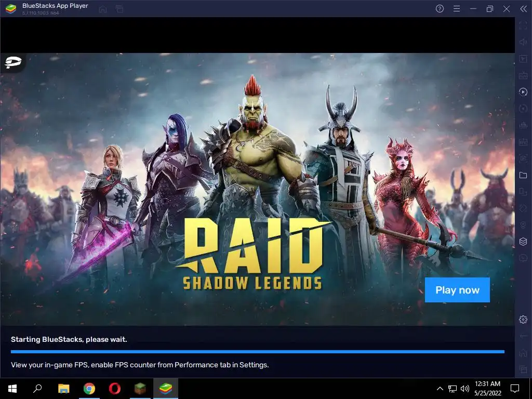Open Windows notification center
Viewport: 532px width, 399px height.
click(x=515, y=389)
